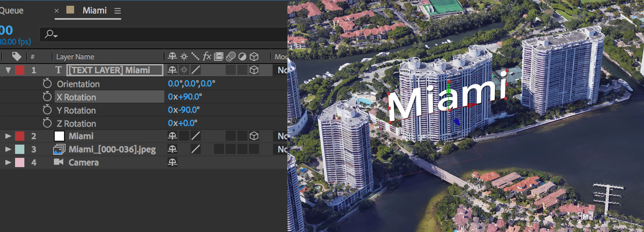This screenshot has width=644, height=232.
Task: Click the text layer T type icon
Action: 59,70
